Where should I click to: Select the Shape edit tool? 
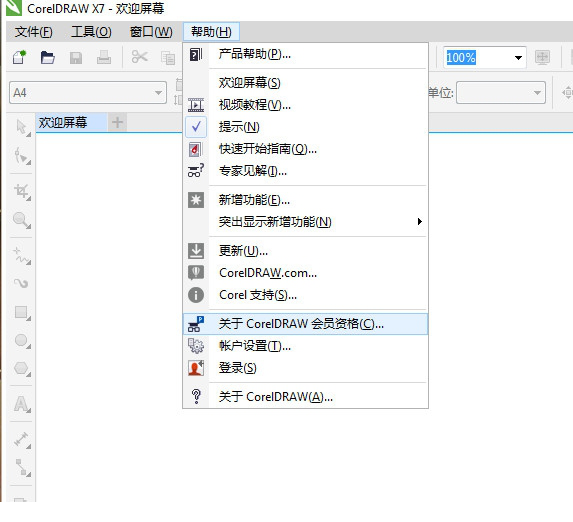pyautogui.click(x=22, y=156)
